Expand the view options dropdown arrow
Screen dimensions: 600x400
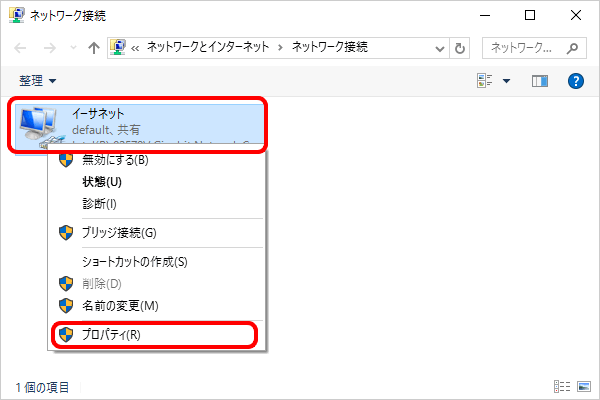506,80
